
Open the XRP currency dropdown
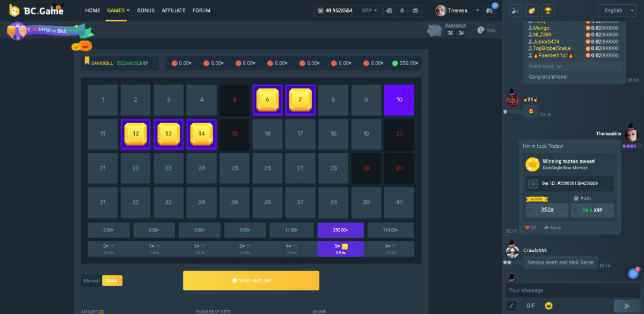pos(369,10)
